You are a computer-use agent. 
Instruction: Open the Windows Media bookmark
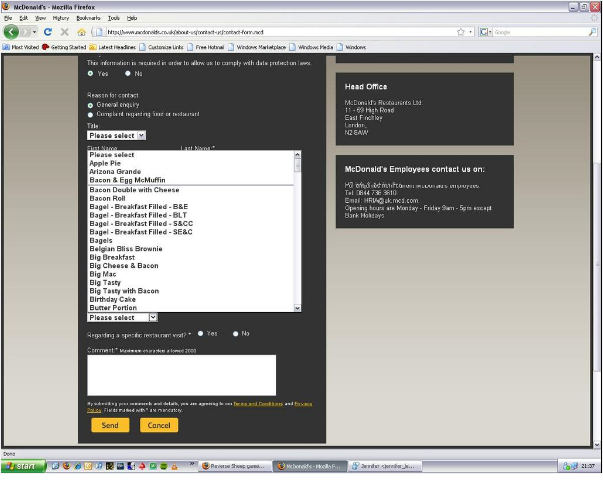tap(311, 47)
